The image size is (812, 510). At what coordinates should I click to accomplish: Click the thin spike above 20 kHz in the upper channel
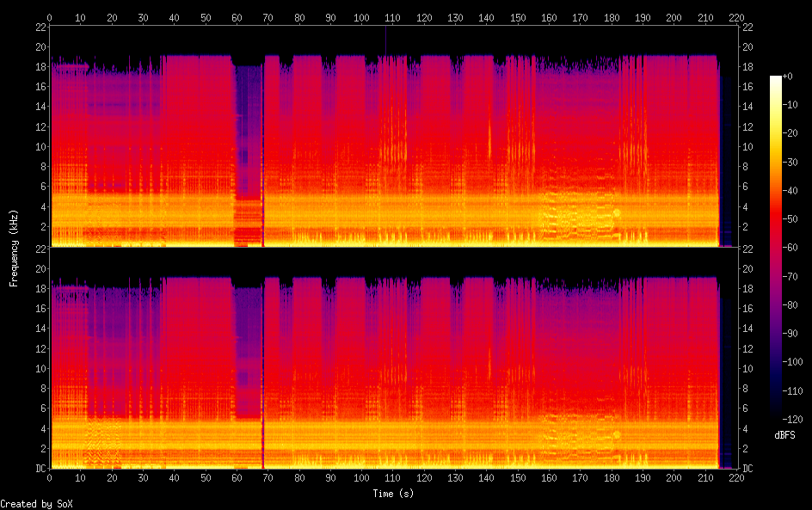pyautogui.click(x=386, y=39)
